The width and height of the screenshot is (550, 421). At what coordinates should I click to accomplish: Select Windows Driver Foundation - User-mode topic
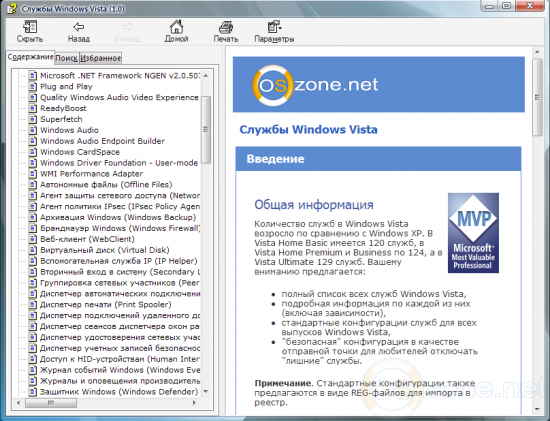(x=119, y=163)
